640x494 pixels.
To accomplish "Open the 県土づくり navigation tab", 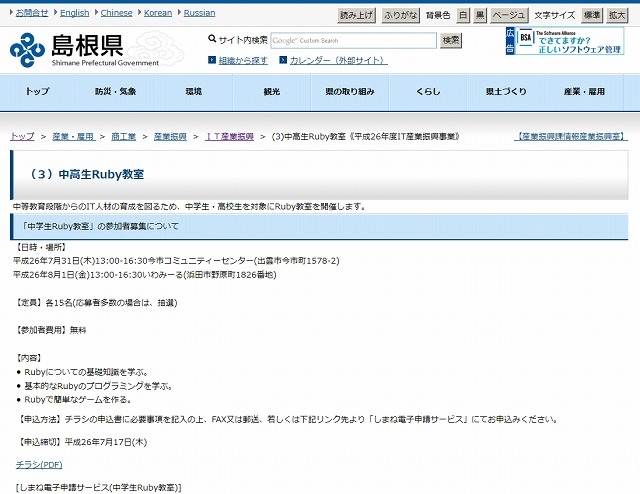I will click(x=506, y=92).
